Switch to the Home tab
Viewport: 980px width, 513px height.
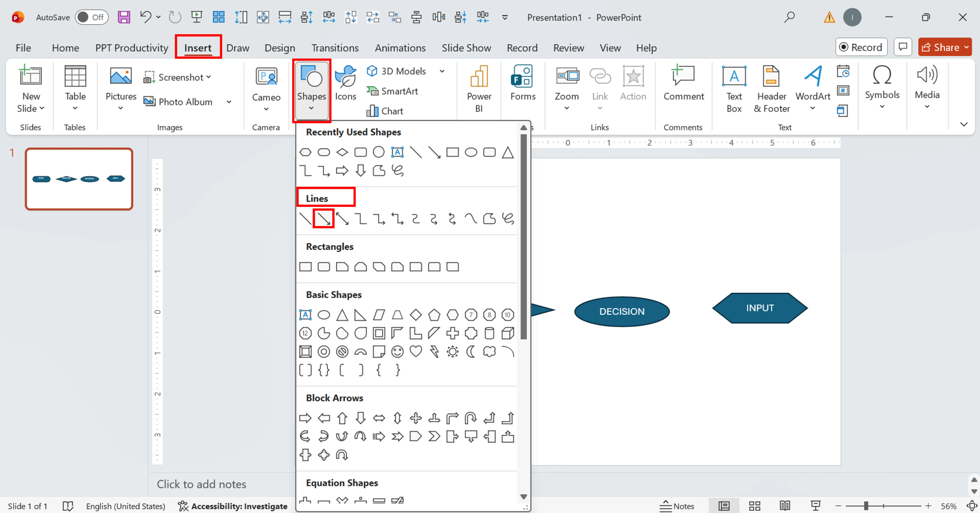pos(65,48)
